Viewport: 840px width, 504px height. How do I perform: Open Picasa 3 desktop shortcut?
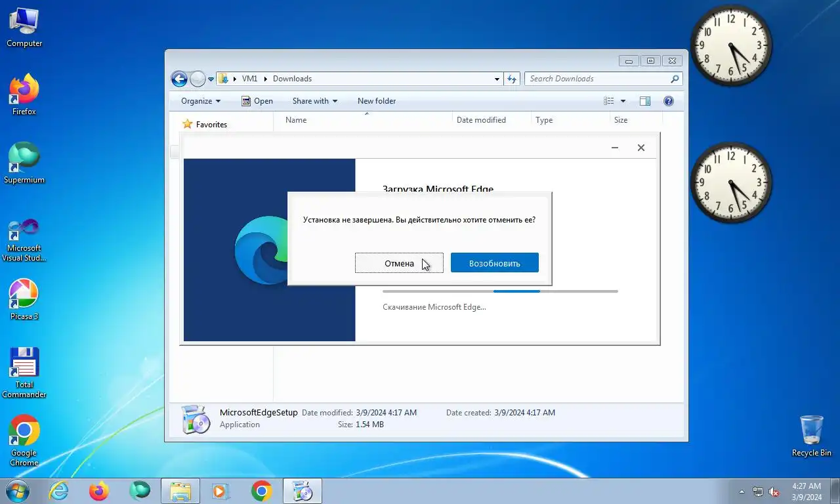click(24, 301)
